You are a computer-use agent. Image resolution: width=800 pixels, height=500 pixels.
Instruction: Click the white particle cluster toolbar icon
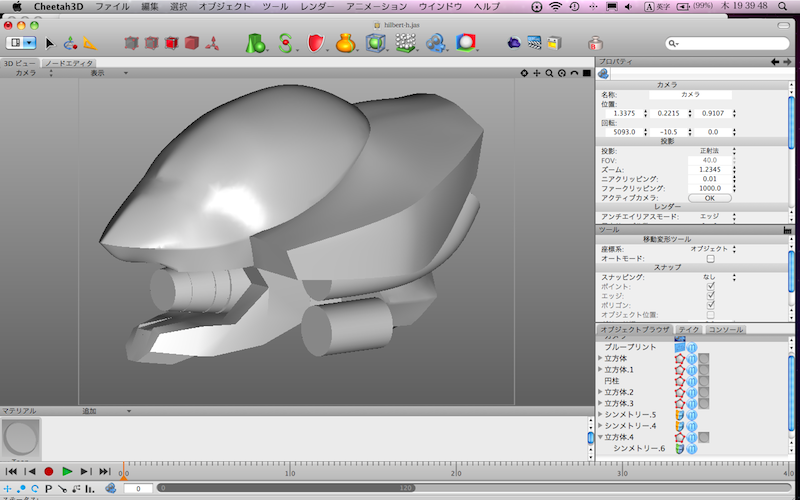406,43
